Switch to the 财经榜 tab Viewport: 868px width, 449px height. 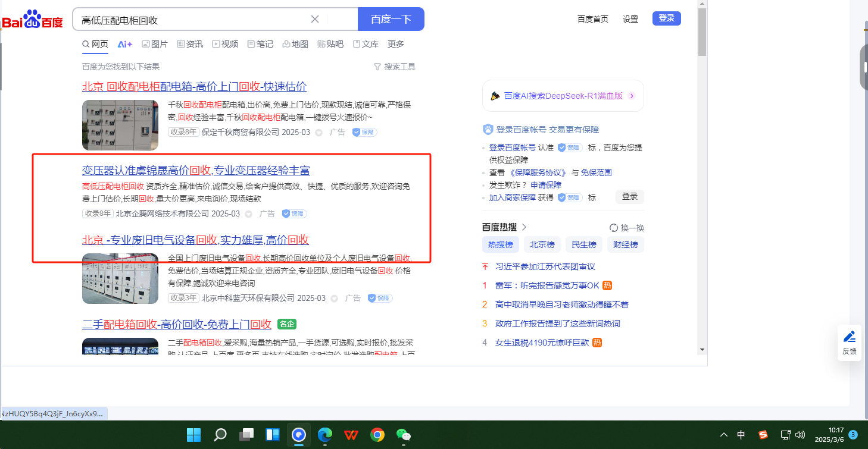point(626,244)
